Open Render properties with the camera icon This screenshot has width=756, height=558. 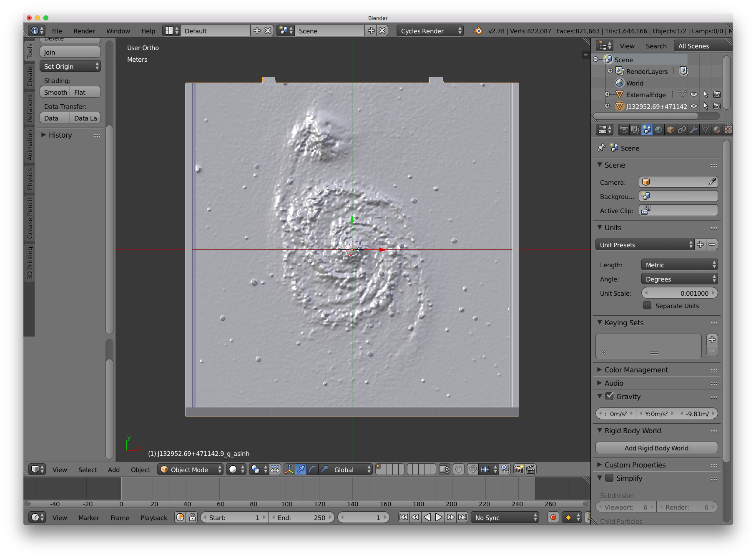(x=623, y=130)
